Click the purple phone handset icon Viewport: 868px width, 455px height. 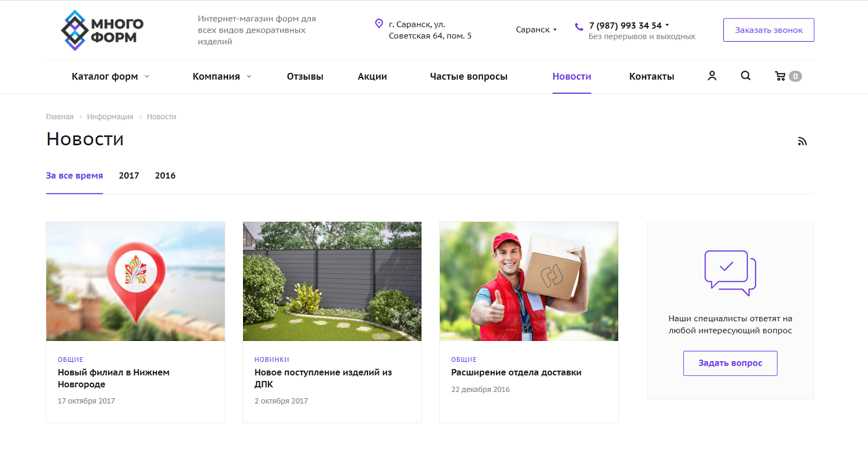coord(579,26)
